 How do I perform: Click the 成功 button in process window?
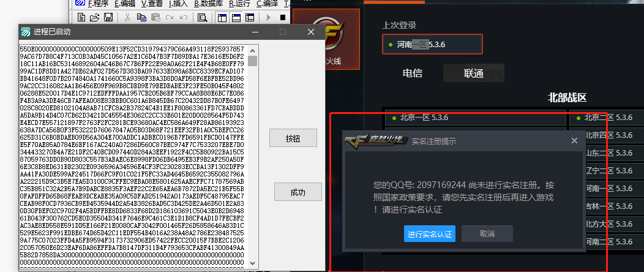[298, 192]
